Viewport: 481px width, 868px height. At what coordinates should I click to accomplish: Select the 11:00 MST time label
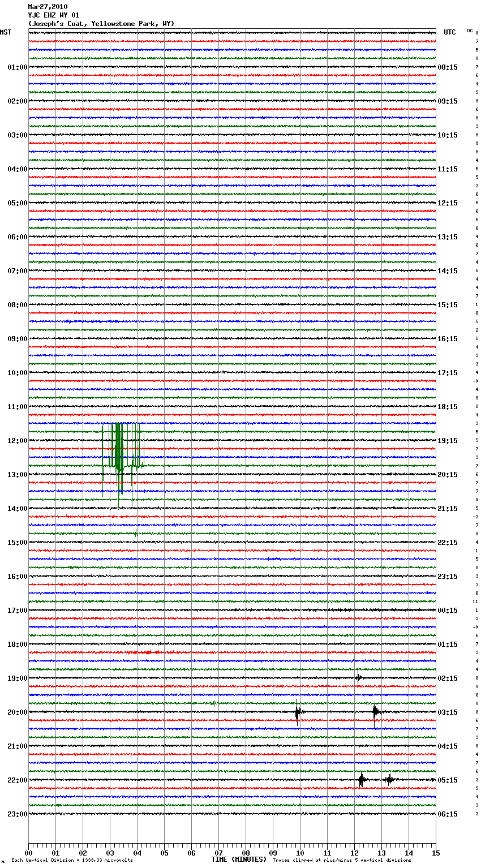tap(18, 407)
